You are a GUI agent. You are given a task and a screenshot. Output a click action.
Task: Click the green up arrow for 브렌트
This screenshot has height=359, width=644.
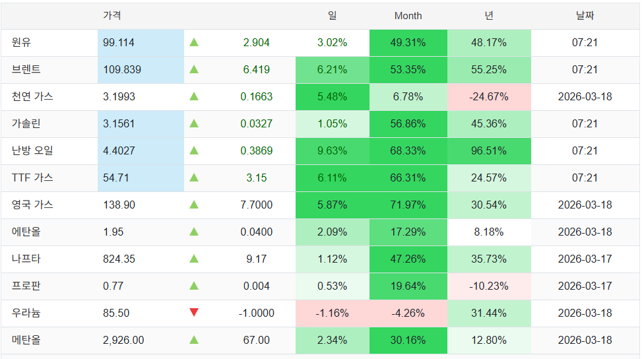(x=194, y=70)
